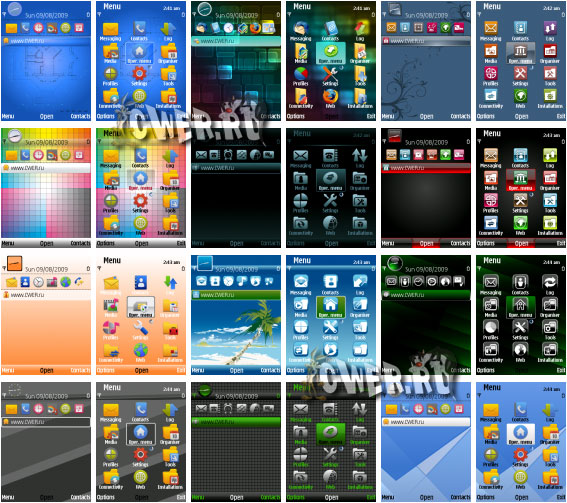
Task: Open Contacts book in colorful neon squares menu
Action: coord(330,29)
